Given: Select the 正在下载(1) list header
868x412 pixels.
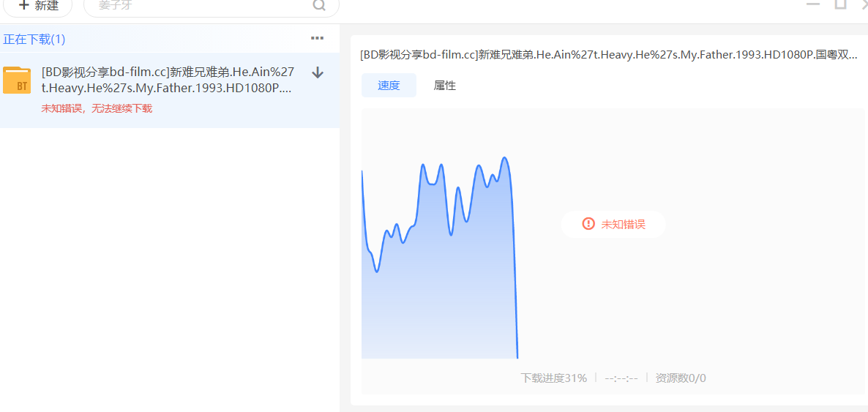Looking at the screenshot, I should 34,39.
